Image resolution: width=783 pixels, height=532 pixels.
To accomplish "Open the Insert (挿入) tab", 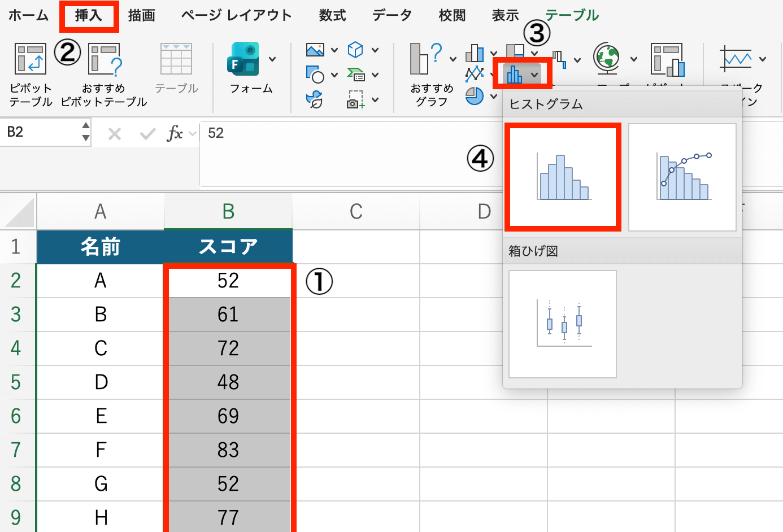I will 89,15.
